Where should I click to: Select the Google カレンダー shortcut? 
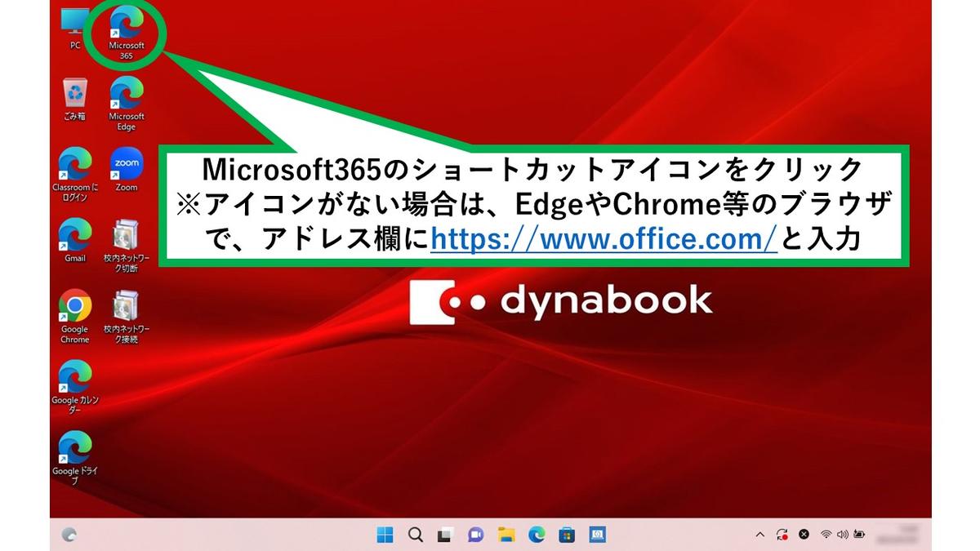(x=75, y=388)
